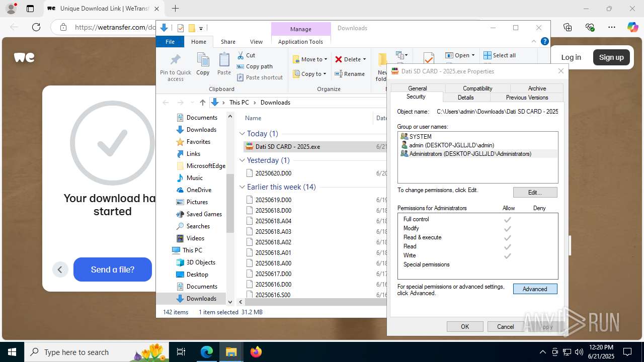The width and height of the screenshot is (644, 362).
Task: Open the Move to dropdown
Action: (310, 59)
